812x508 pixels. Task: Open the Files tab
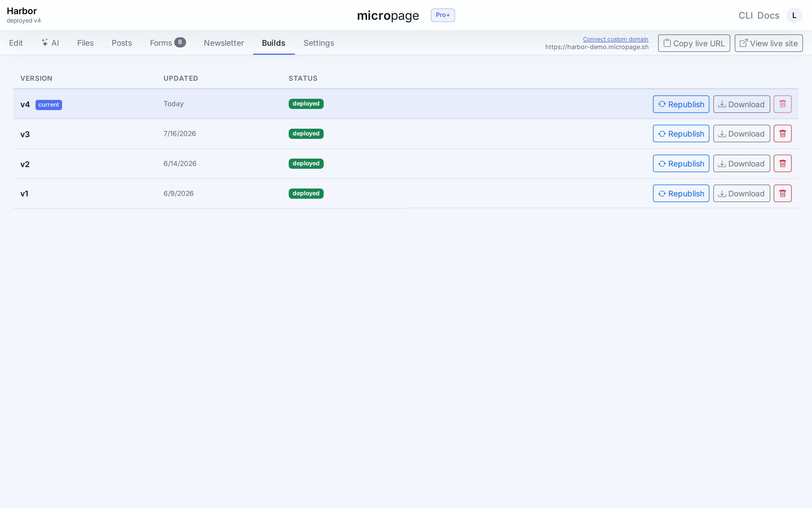click(x=85, y=43)
